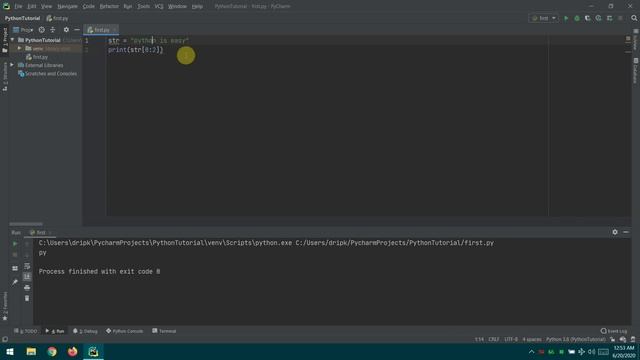The height and width of the screenshot is (360, 640).
Task: Click CRLF line separator in status bar
Action: (x=493, y=340)
